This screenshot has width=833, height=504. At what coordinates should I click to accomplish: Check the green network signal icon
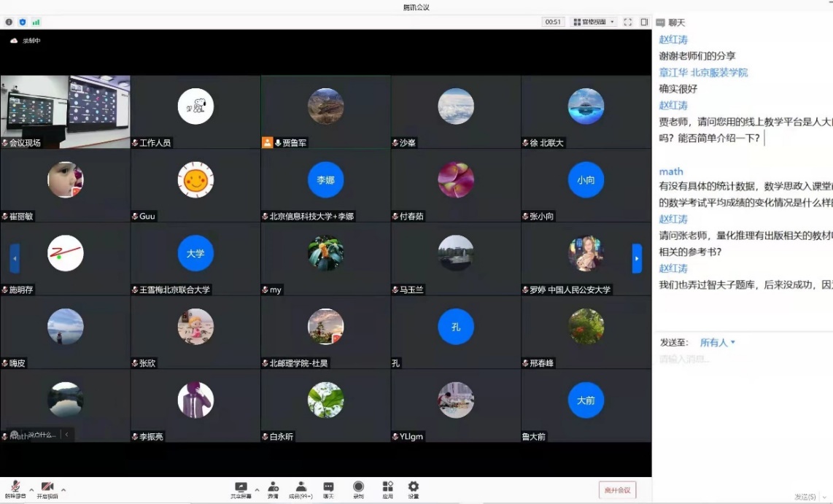pyautogui.click(x=36, y=22)
